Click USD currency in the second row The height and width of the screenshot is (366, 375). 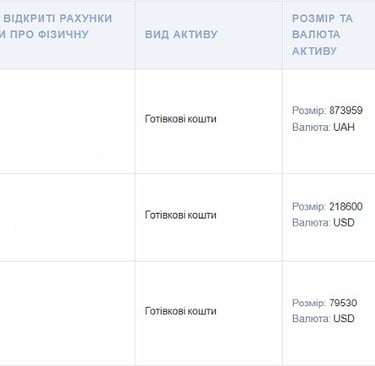point(344,222)
